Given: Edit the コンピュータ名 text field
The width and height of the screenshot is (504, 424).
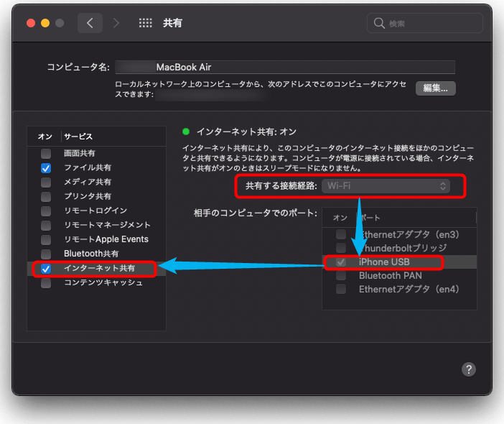Looking at the screenshot, I should [x=285, y=68].
